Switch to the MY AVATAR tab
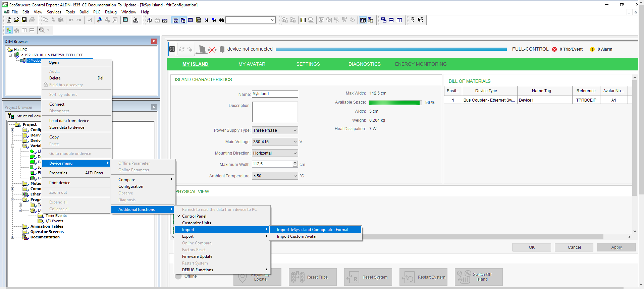 pos(252,64)
